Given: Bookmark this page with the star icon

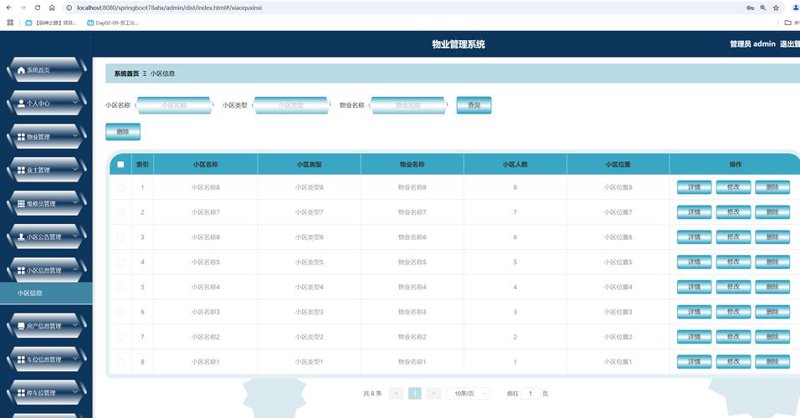Looking at the screenshot, I should (776, 8).
